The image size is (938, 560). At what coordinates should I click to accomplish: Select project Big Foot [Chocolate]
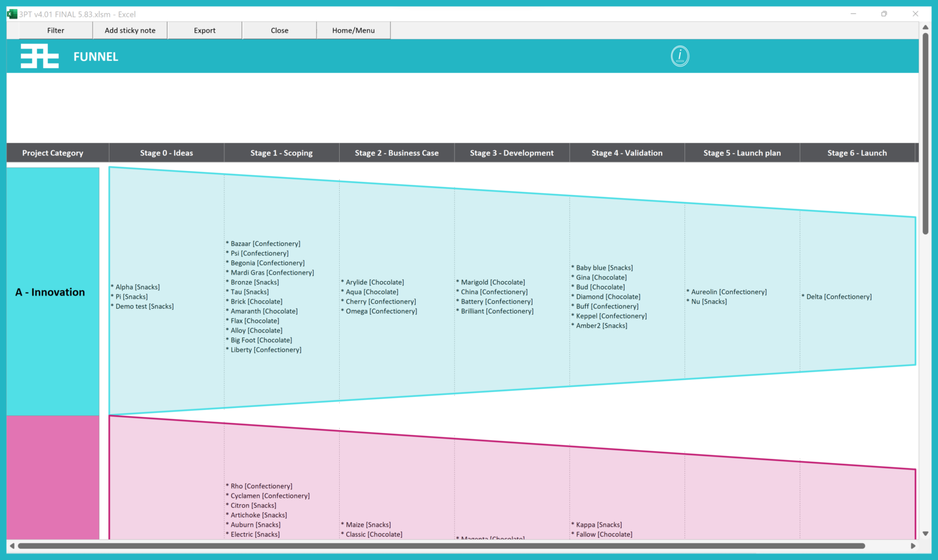259,340
